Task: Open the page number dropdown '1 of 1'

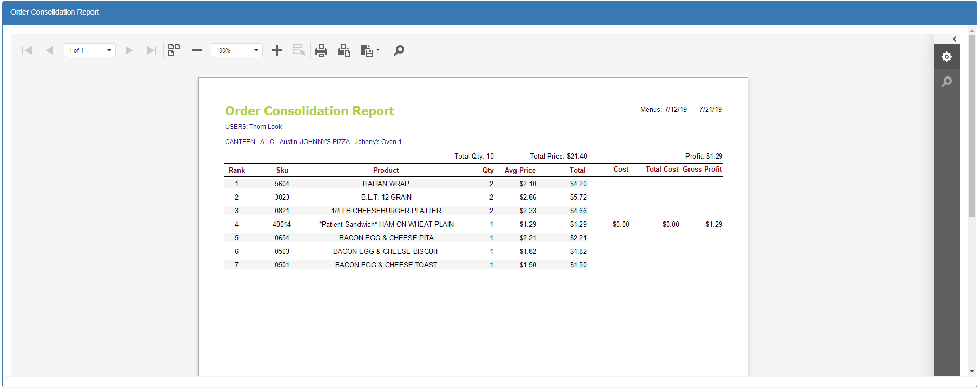Action: [x=90, y=50]
